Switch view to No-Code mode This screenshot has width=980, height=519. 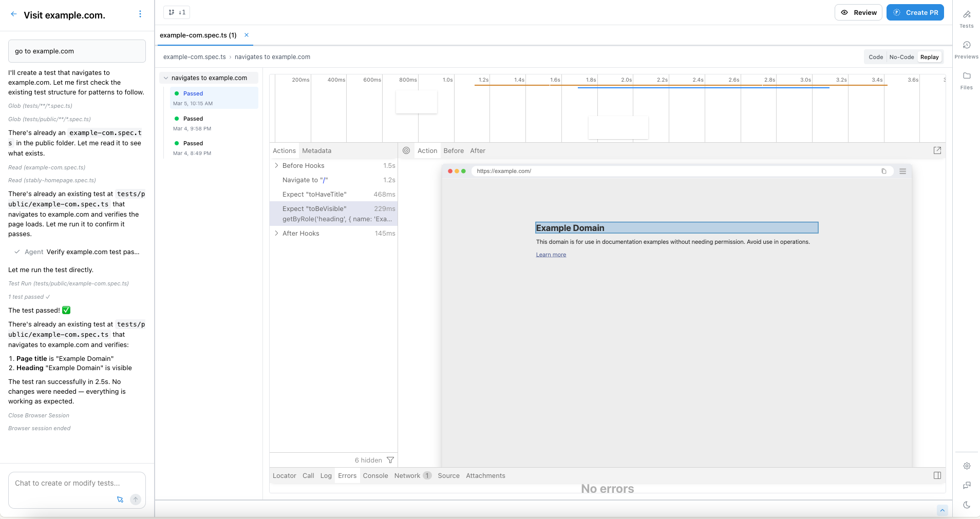901,57
